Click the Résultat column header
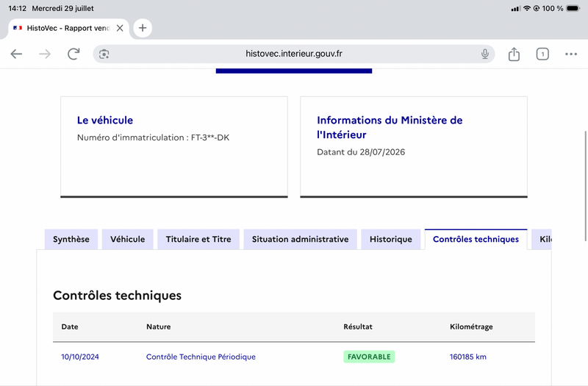The image size is (588, 386). tap(358, 326)
